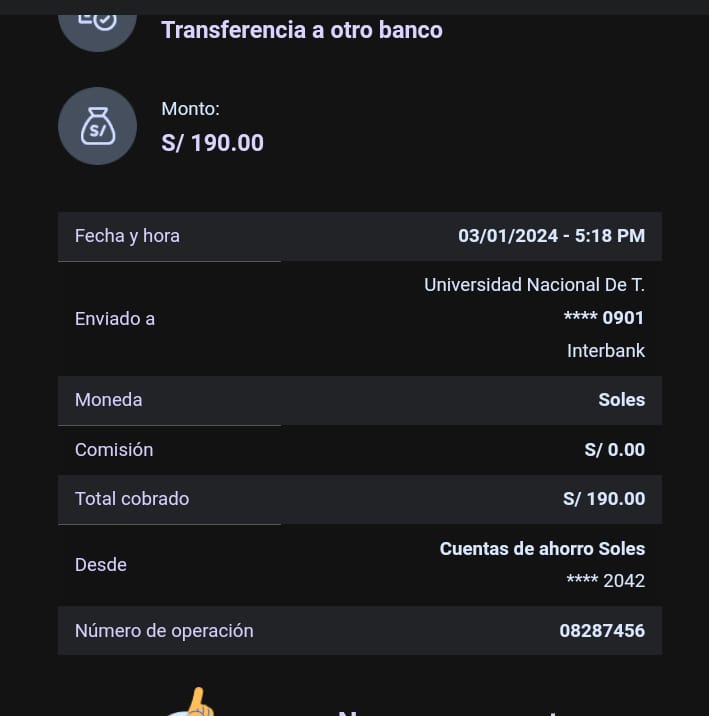Select the Transferencia a otro banco heading
The image size is (709, 716).
pos(302,30)
